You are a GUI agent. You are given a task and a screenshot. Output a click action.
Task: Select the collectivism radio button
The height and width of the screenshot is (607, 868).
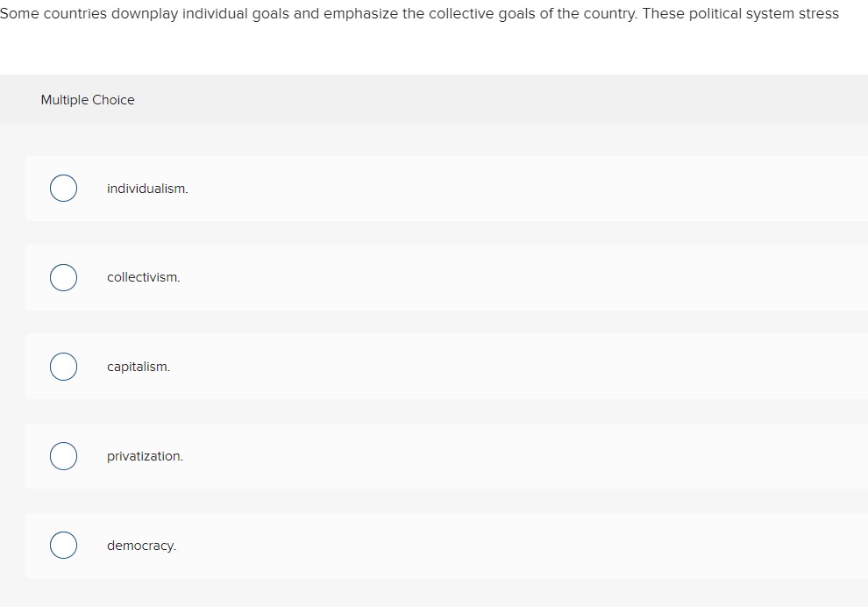tap(62, 277)
